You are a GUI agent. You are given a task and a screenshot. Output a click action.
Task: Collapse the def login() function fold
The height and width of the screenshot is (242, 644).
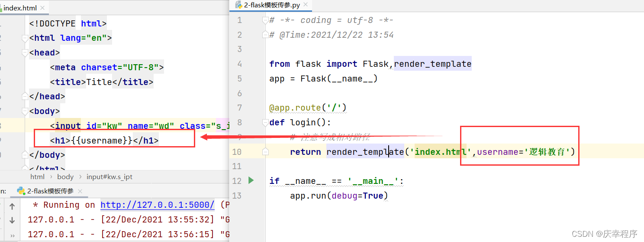click(265, 122)
